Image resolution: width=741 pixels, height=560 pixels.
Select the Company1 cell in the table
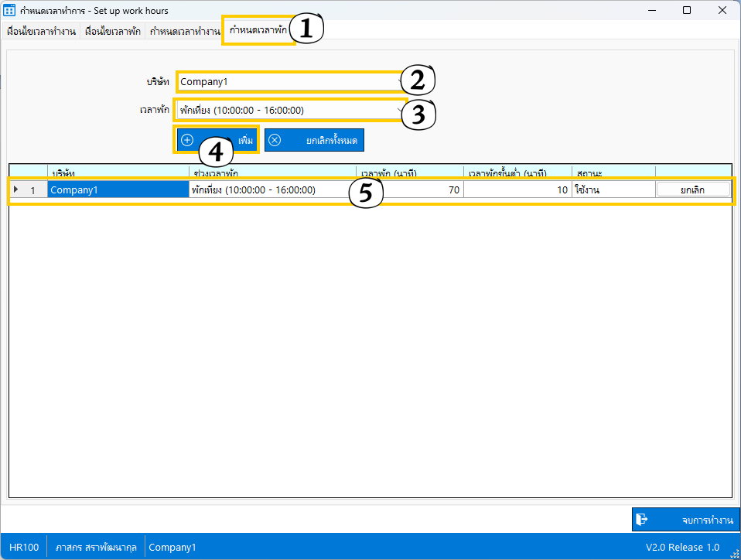118,190
